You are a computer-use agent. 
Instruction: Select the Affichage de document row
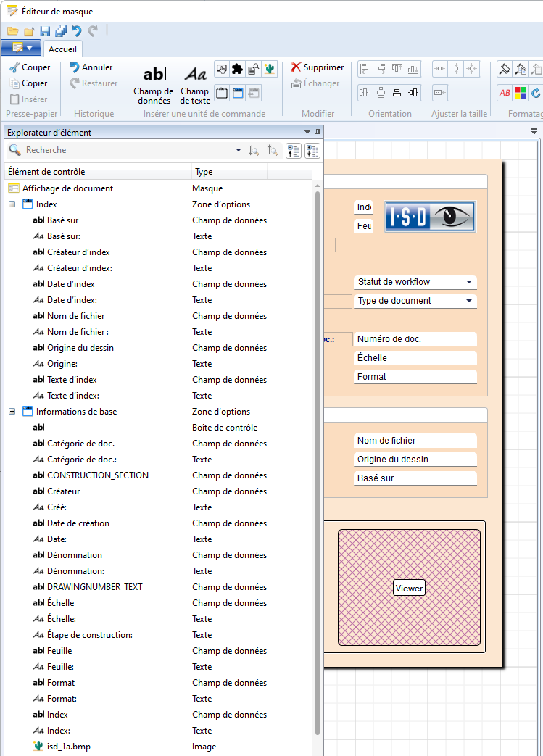pyautogui.click(x=158, y=188)
